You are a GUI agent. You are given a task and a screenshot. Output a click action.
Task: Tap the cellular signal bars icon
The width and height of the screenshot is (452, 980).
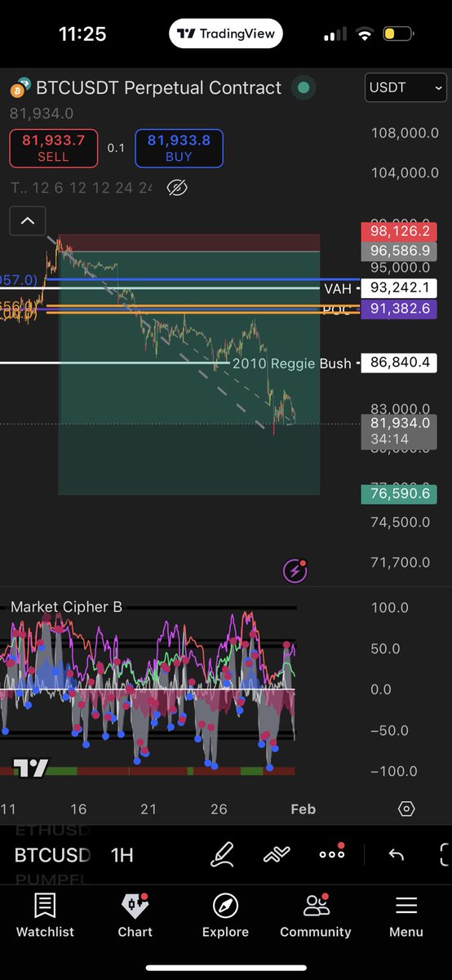click(335, 35)
